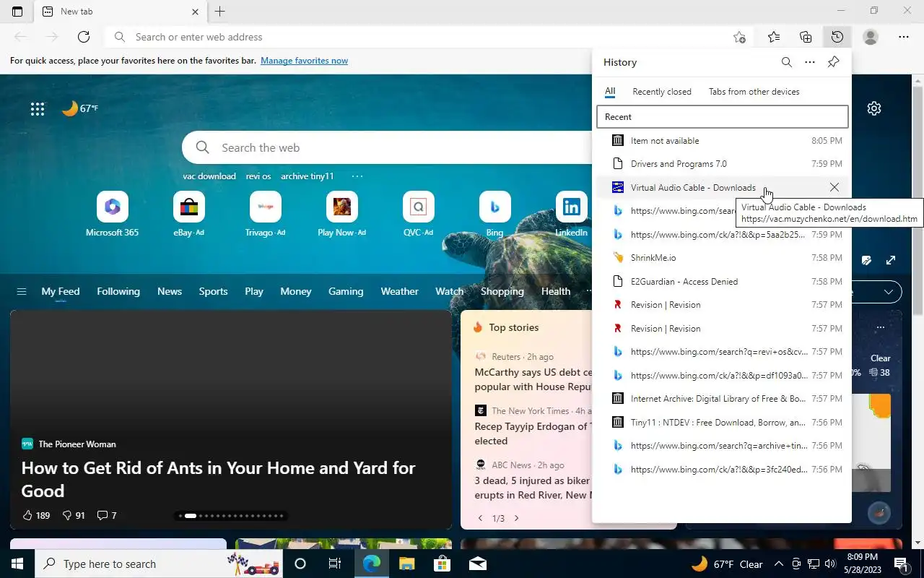Click the vac download suggestion

(x=209, y=176)
